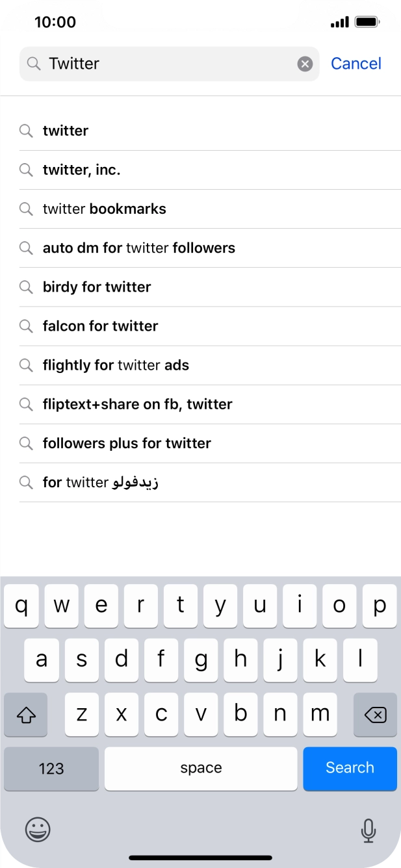Tap 'fliptext+share on fb, twitter'
Viewport: 401px width, 868px height.
137,404
